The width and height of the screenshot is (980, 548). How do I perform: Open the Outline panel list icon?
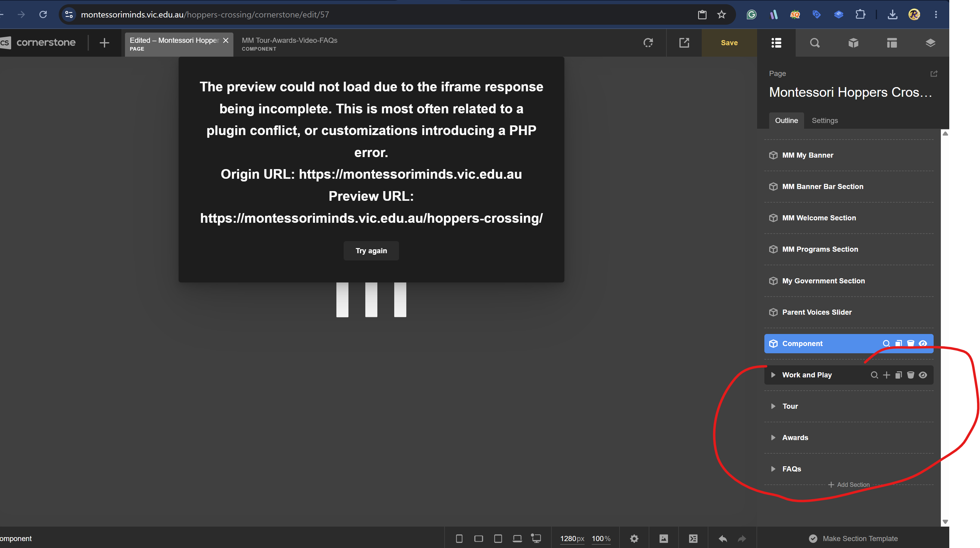click(x=776, y=43)
